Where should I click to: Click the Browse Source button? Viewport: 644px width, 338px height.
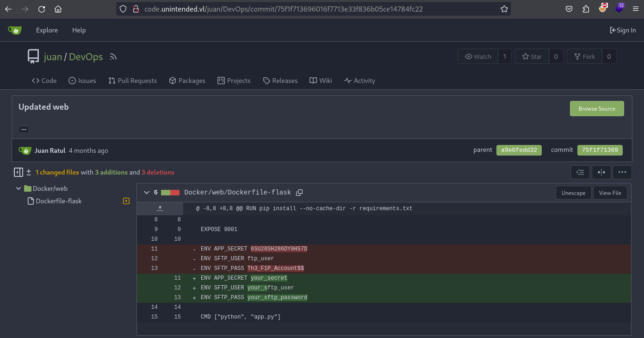[597, 109]
